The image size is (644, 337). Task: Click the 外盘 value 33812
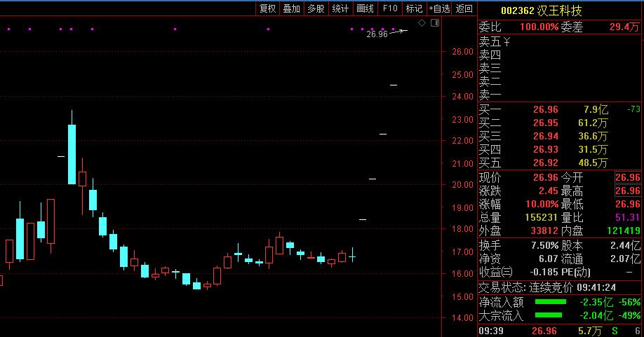[544, 231]
